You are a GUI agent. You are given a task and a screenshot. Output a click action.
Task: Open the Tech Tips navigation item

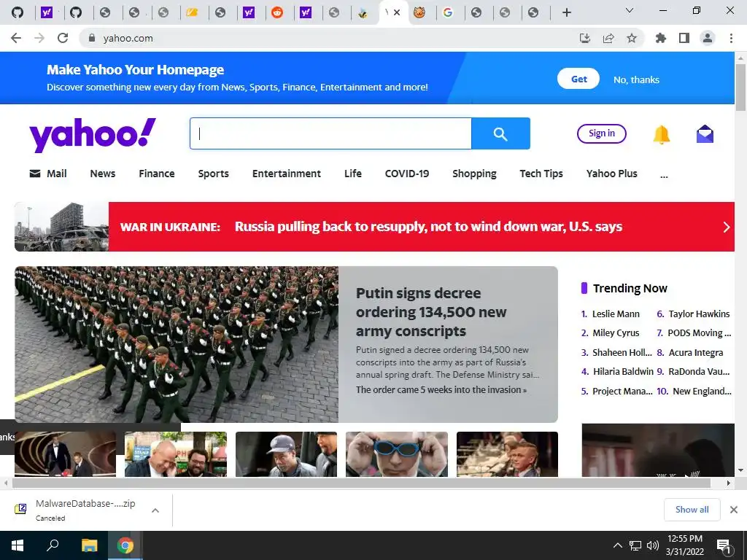[541, 174]
